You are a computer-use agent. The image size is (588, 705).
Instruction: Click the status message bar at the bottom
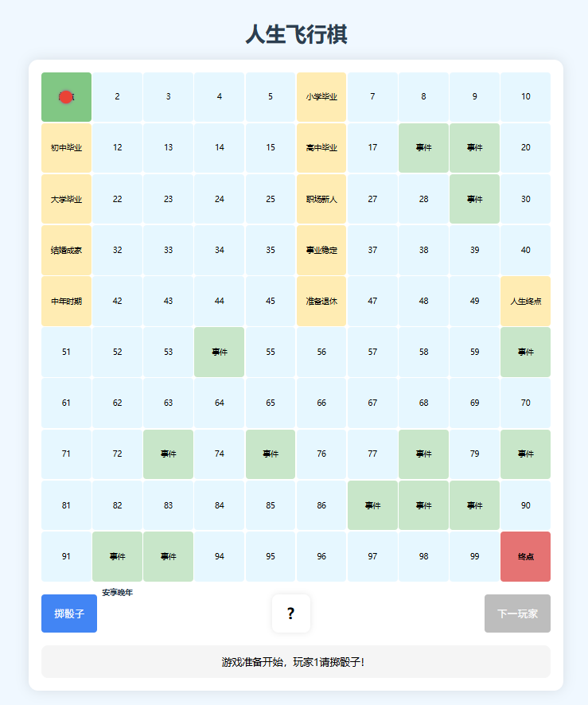click(295, 662)
